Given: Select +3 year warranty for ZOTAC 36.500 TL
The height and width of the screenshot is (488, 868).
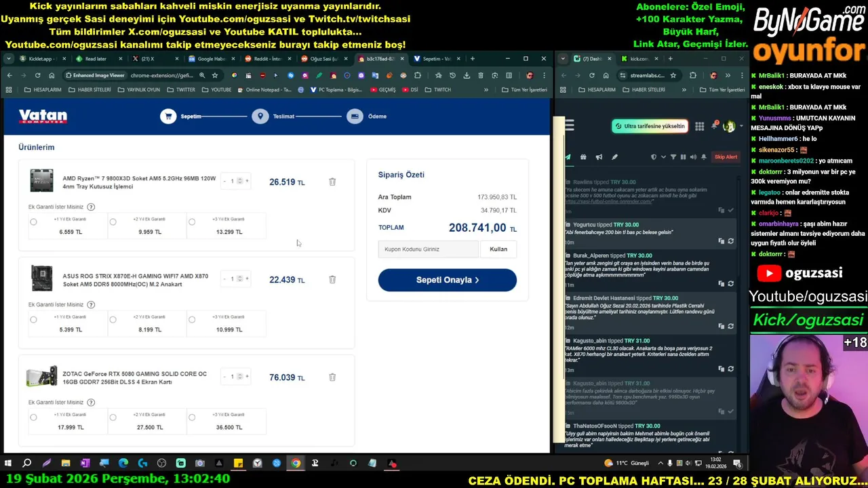Looking at the screenshot, I should coord(192,417).
